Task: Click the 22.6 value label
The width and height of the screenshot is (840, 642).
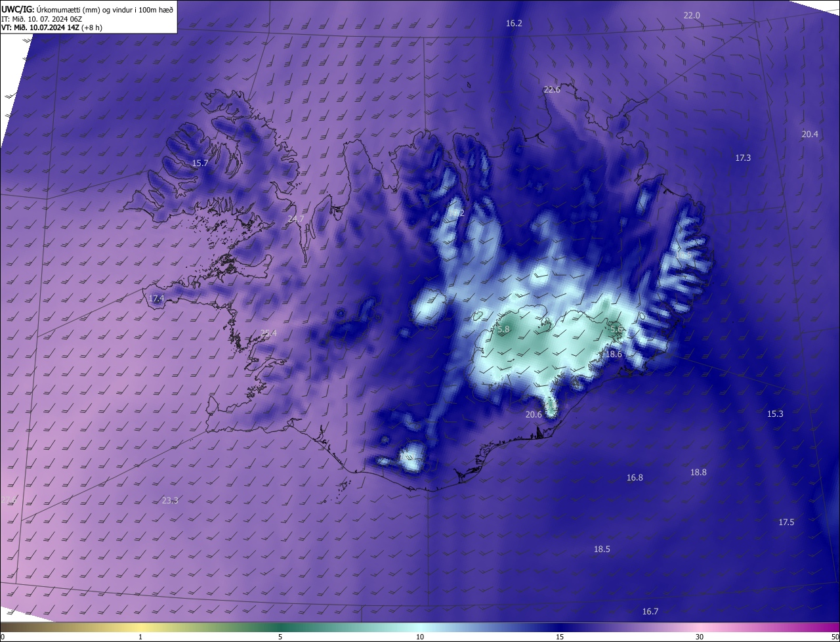Action: click(552, 89)
